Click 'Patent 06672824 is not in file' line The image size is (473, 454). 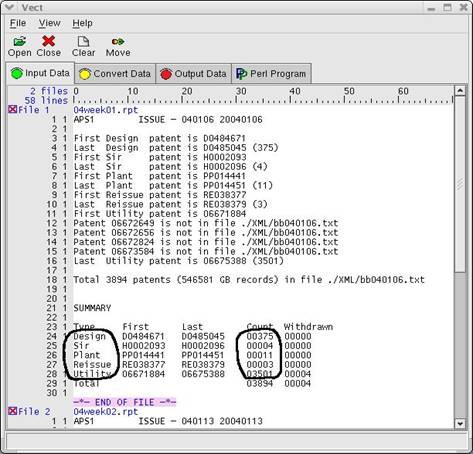tap(206, 242)
